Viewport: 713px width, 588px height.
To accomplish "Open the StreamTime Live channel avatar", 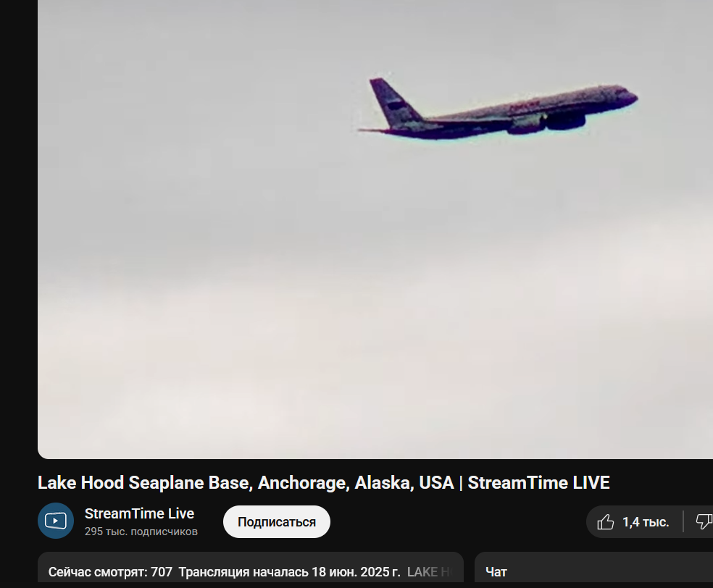I will point(56,521).
